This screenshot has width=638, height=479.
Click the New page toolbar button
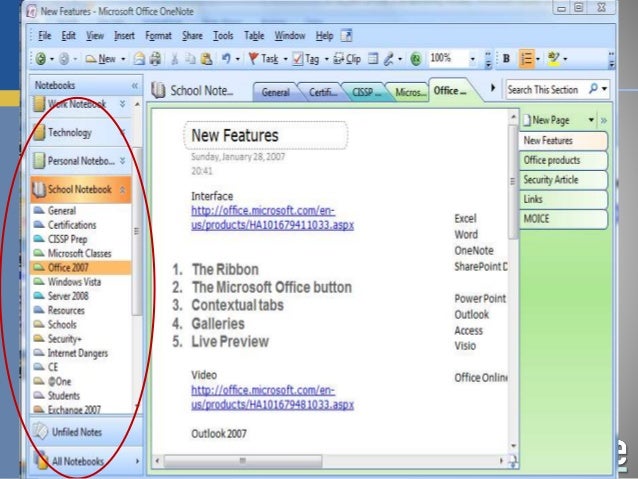101,59
